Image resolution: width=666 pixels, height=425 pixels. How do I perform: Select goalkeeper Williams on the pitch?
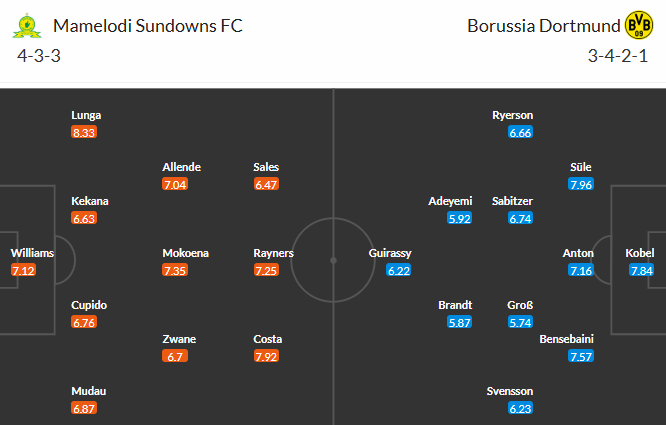tap(32, 253)
